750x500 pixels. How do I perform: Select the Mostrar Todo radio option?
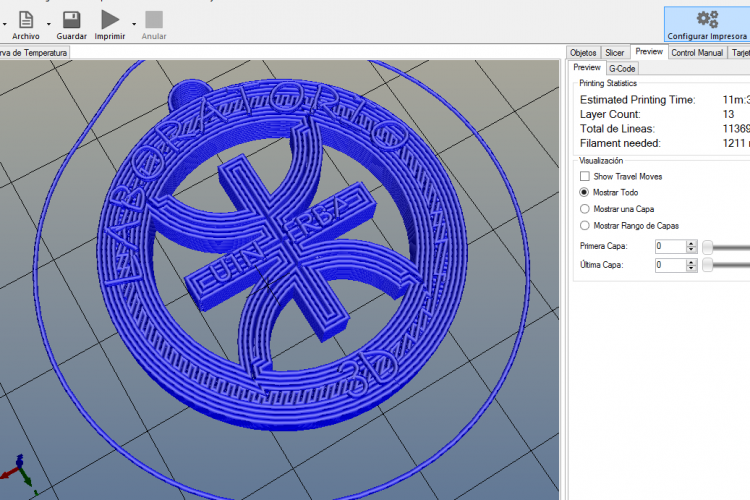585,192
